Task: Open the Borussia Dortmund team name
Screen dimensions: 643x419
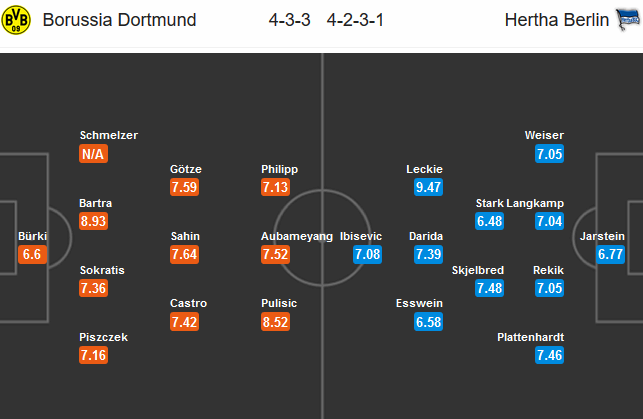Action: pyautogui.click(x=119, y=20)
